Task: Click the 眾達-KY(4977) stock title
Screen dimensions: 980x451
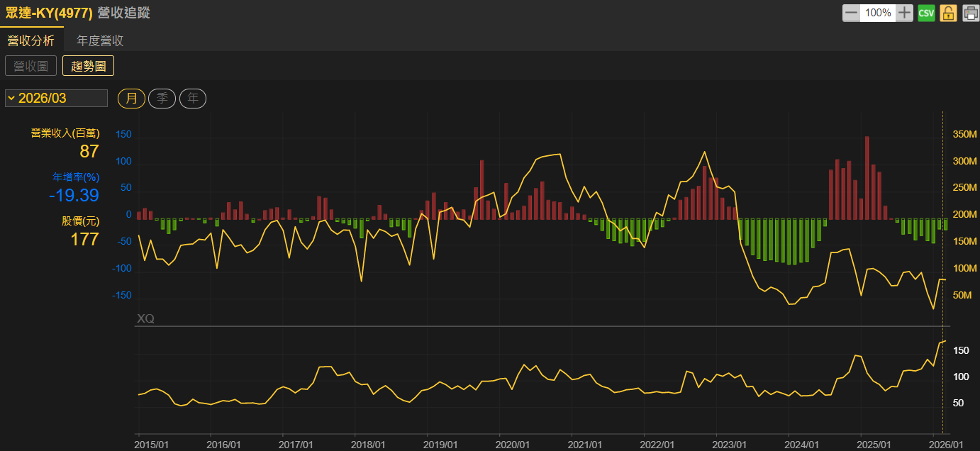Action: [49, 13]
